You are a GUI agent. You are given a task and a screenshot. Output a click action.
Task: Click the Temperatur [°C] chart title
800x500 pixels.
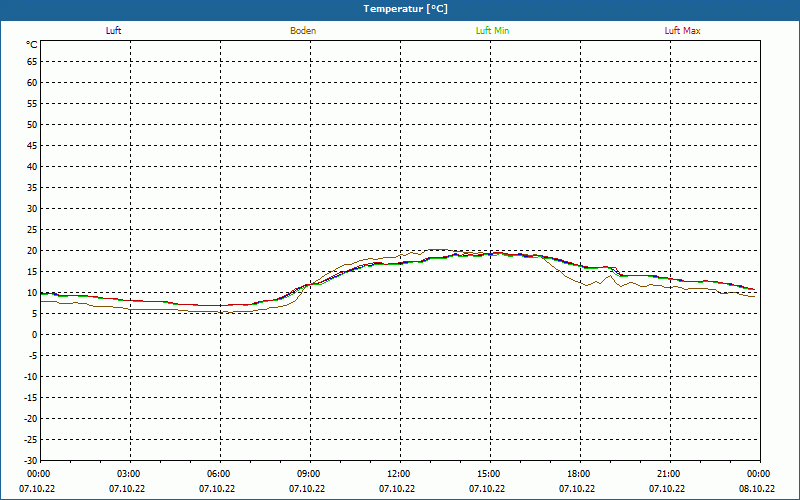(x=406, y=9)
